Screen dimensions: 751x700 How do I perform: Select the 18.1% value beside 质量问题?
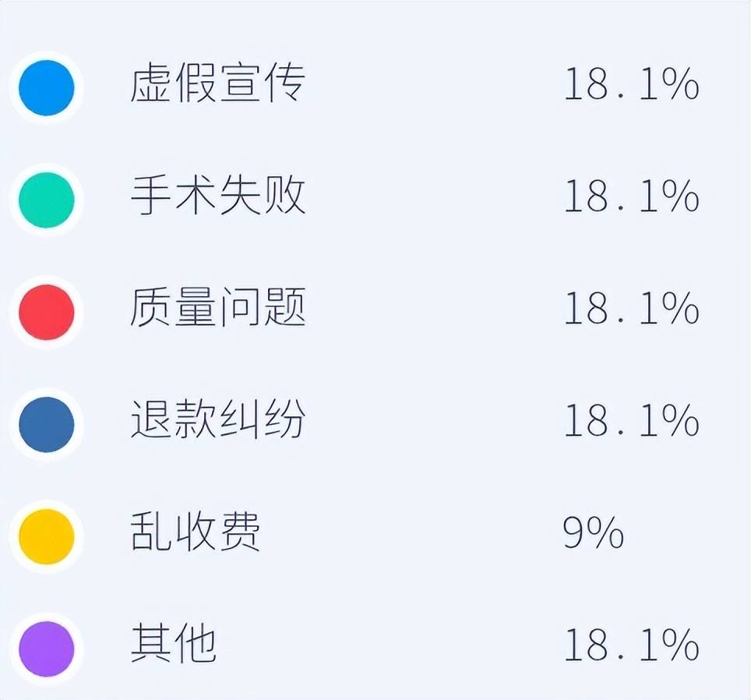coord(631,309)
